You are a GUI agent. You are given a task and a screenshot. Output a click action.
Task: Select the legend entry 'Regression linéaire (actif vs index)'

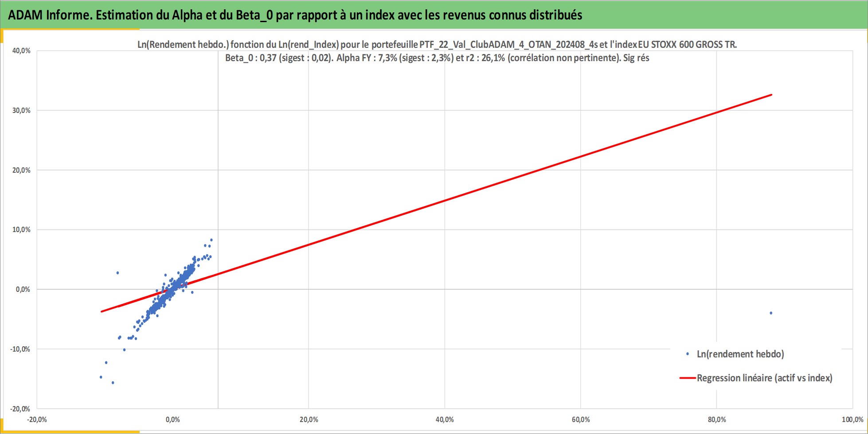pyautogui.click(x=765, y=378)
